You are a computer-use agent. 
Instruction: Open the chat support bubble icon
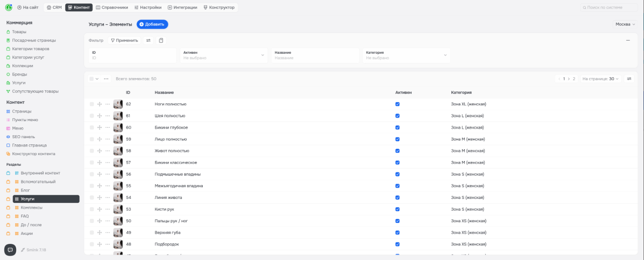click(10, 250)
